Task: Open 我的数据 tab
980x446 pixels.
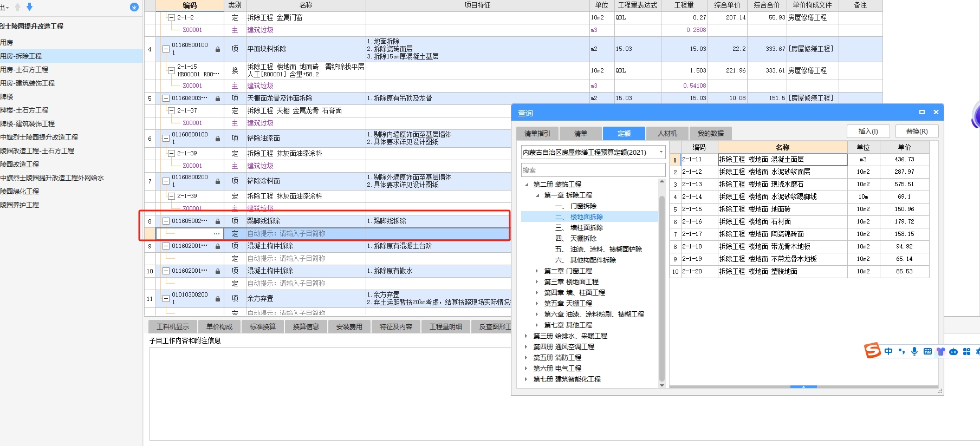Action: point(710,133)
